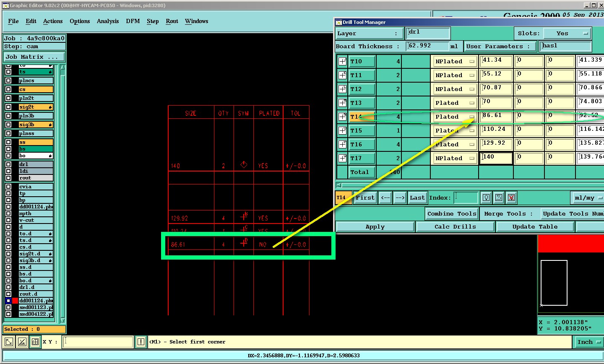The image size is (604, 364).
Task: Click the grid window icon in bottom toolbar
Action: pyautogui.click(x=35, y=342)
